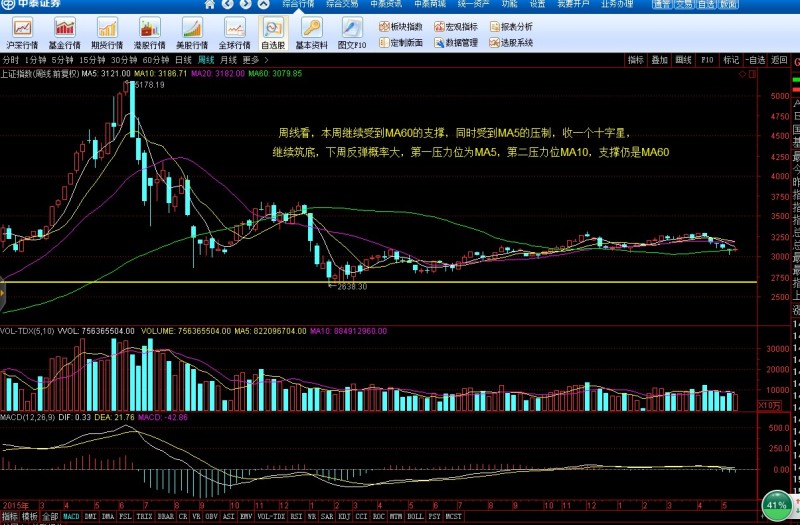Viewport: 800px width, 525px height.
Task: Open the 港股行情 Hong Kong stocks icon
Action: [149, 33]
